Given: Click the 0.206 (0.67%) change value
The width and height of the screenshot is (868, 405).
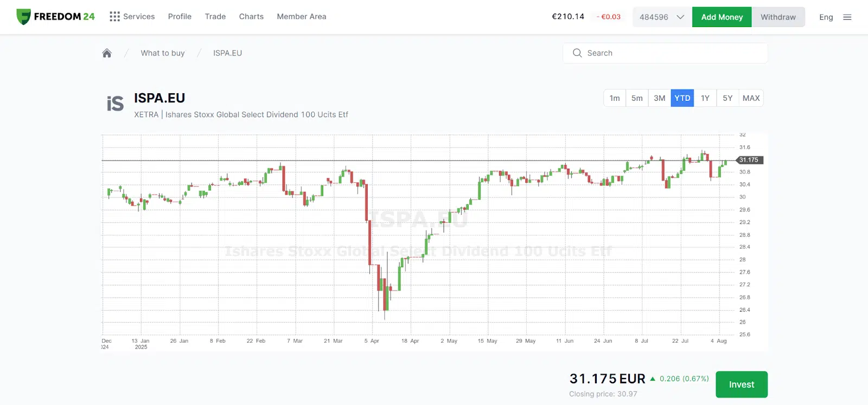Looking at the screenshot, I should click(x=684, y=378).
